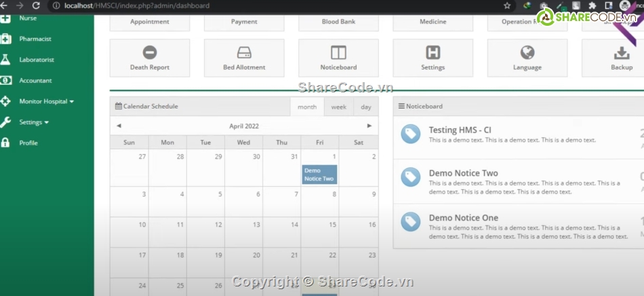Open the Death Report tile
Image resolution: width=644 pixels, height=296 pixels.
coord(150,58)
